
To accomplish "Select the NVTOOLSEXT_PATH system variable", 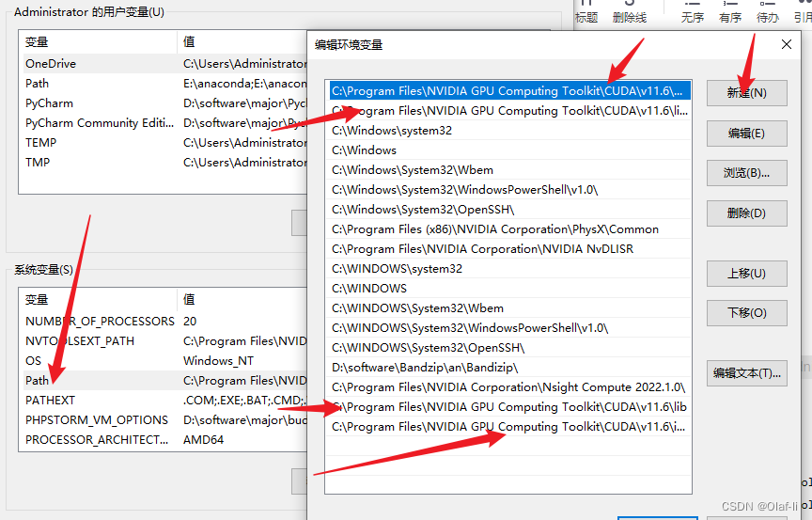I will point(165,340).
